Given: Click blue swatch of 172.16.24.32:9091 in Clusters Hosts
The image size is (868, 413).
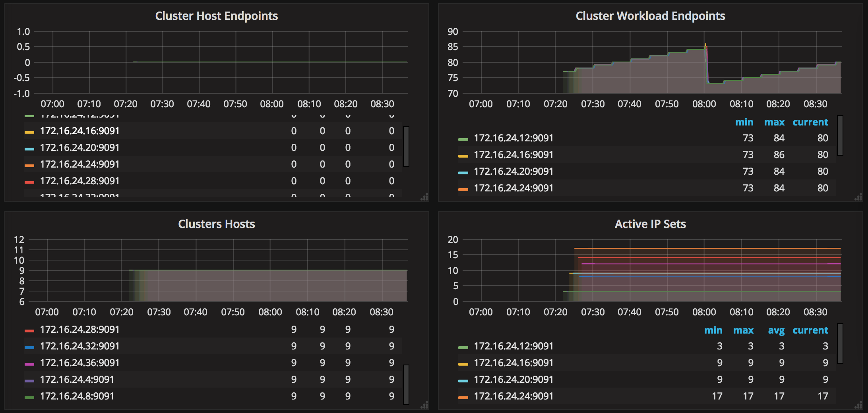Looking at the screenshot, I should [29, 347].
